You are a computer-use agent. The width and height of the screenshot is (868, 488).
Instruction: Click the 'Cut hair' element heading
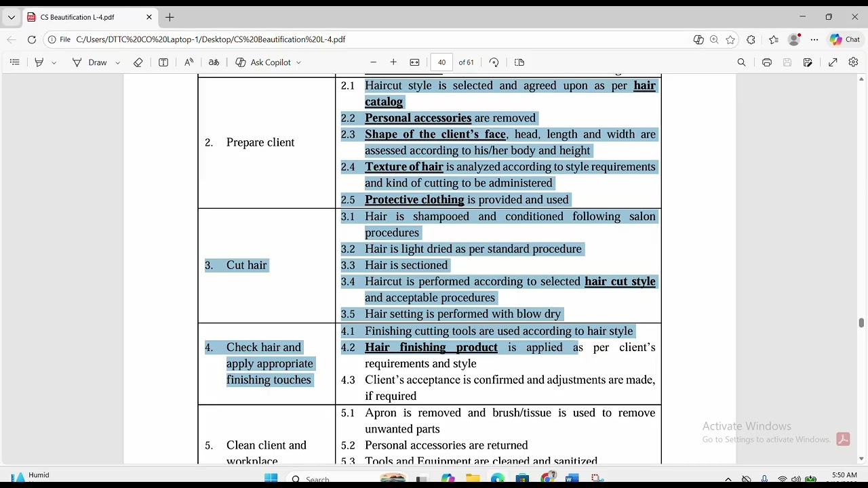point(246,265)
